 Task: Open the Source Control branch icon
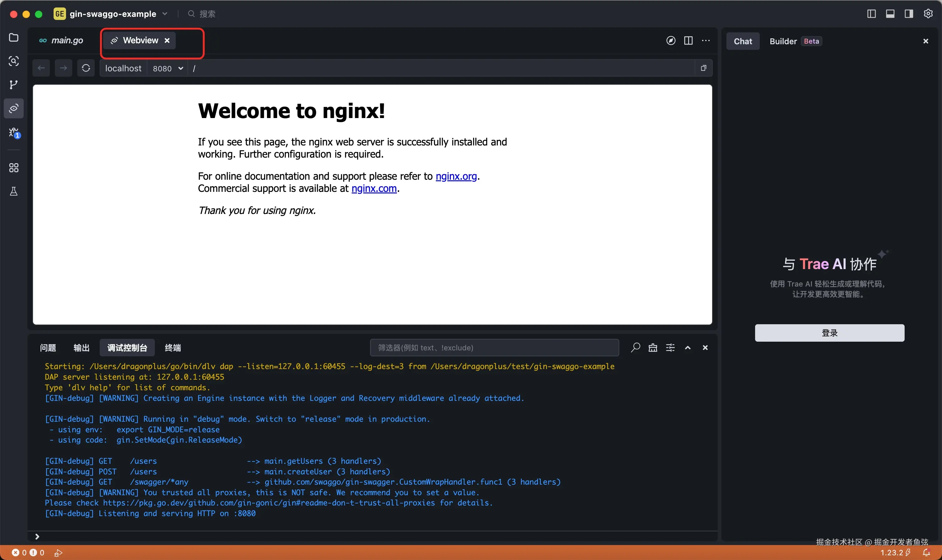[14, 84]
